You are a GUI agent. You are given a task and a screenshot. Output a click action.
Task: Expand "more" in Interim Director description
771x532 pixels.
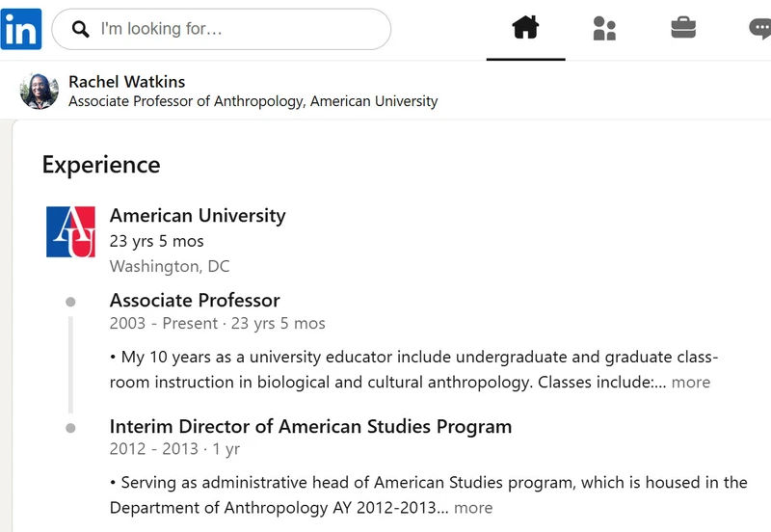click(473, 507)
